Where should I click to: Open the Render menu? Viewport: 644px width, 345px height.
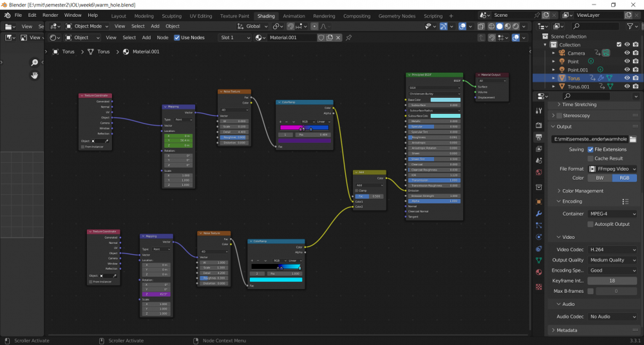click(50, 15)
